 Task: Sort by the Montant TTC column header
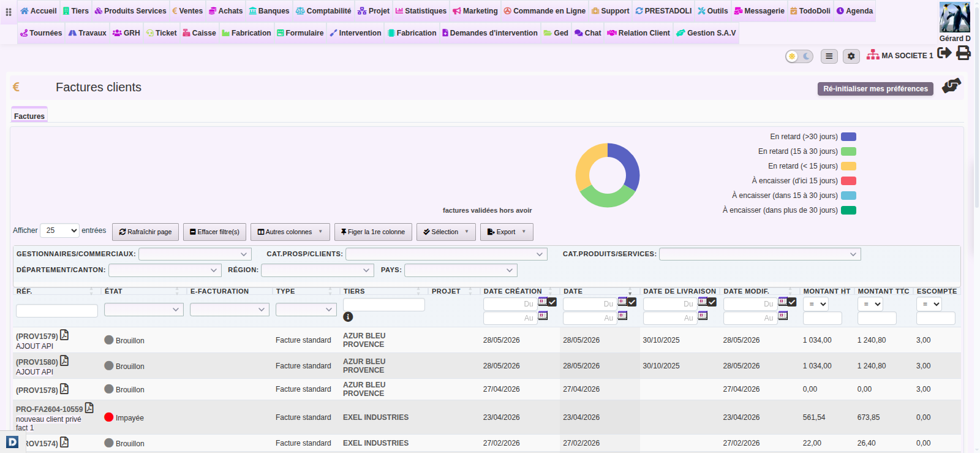pos(883,291)
